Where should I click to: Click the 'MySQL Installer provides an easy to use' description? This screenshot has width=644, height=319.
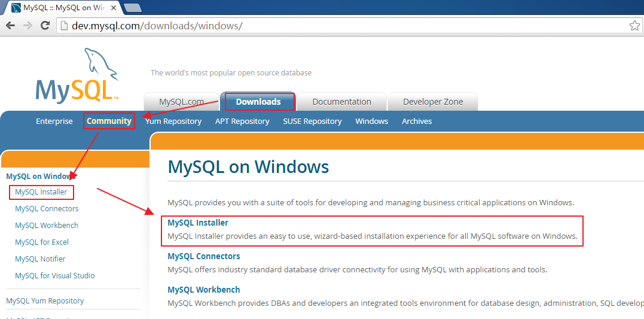pos(373,236)
